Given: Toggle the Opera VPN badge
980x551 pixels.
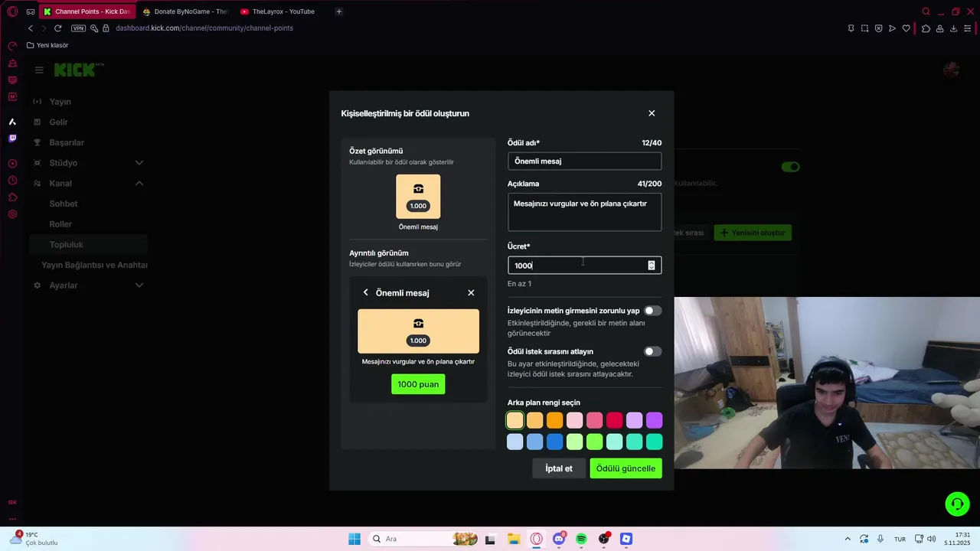Looking at the screenshot, I should (x=78, y=28).
